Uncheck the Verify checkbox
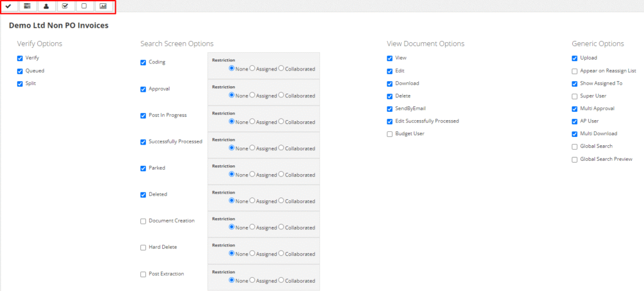 (x=20, y=58)
